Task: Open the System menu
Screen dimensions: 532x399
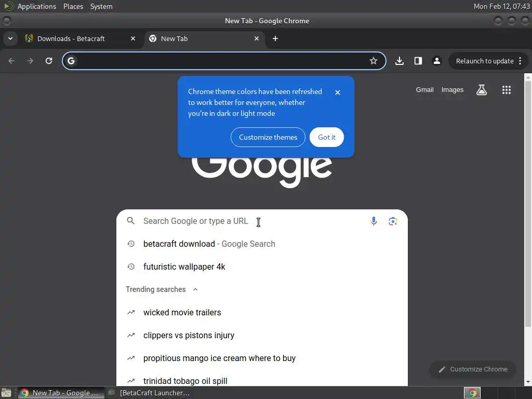Action: 101,6
